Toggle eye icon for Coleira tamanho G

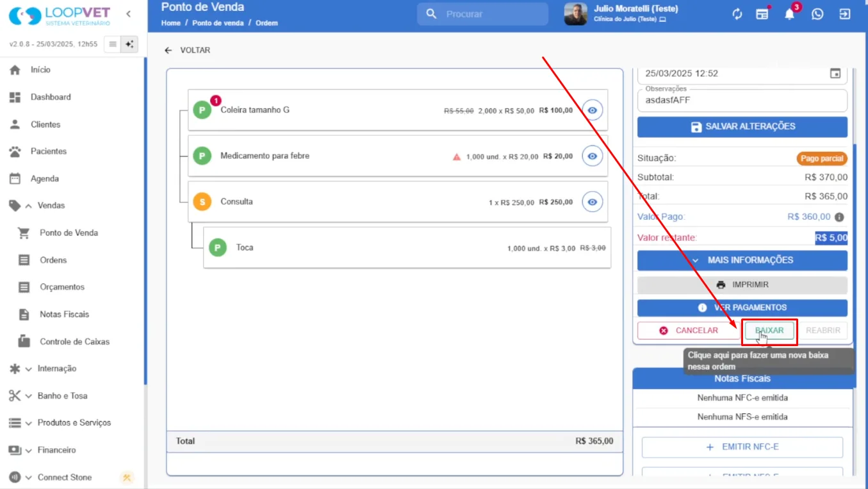(593, 110)
